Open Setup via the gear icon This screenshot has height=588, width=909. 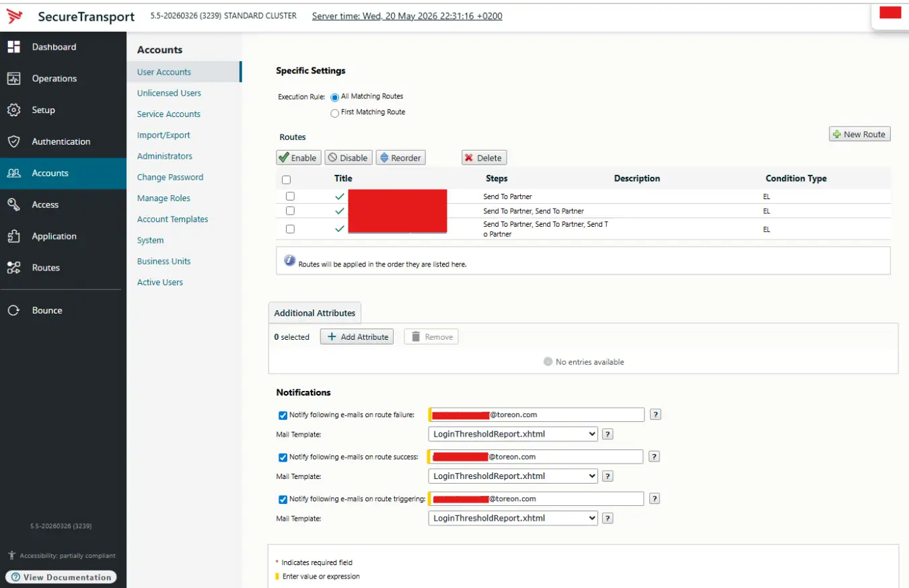13,110
